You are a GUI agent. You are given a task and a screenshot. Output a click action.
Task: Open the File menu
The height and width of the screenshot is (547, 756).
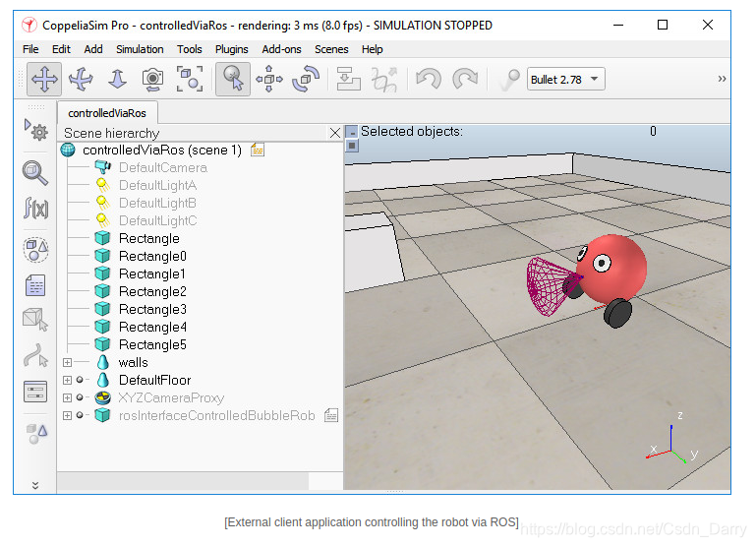coord(30,49)
